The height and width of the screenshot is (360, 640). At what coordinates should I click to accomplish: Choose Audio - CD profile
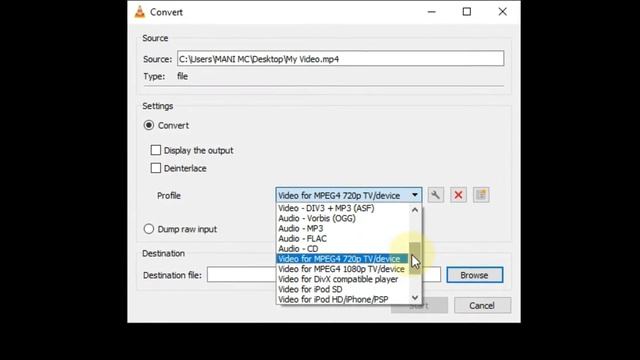tap(343, 249)
